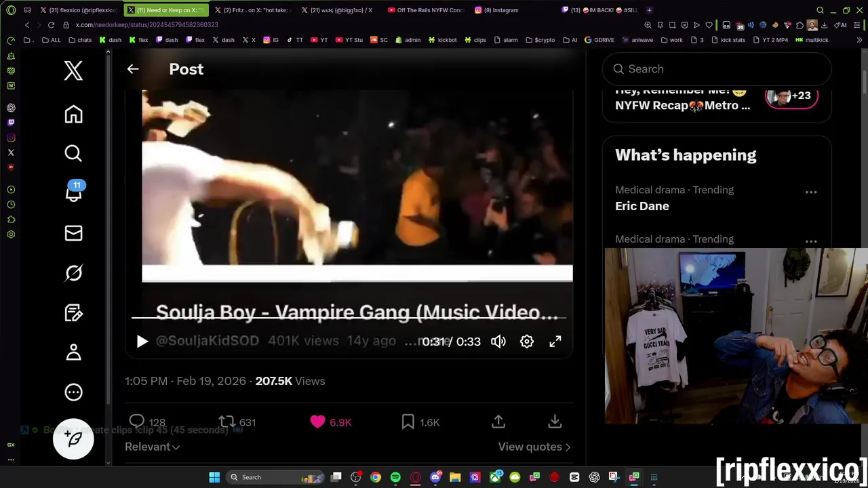Open video settings gear

527,342
